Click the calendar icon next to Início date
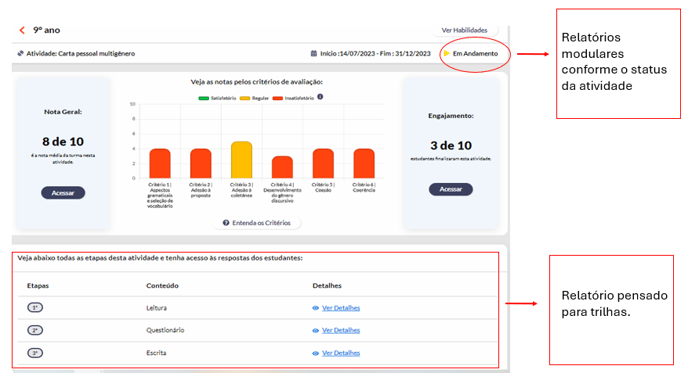 (314, 54)
